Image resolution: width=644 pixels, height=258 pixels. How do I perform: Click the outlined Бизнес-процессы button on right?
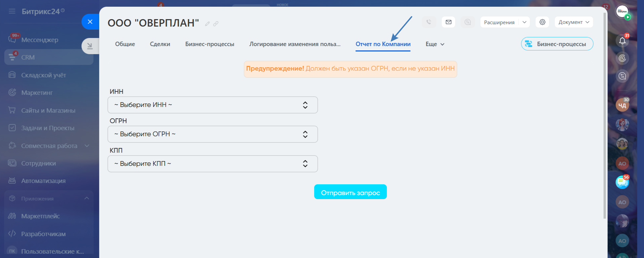[x=557, y=44]
